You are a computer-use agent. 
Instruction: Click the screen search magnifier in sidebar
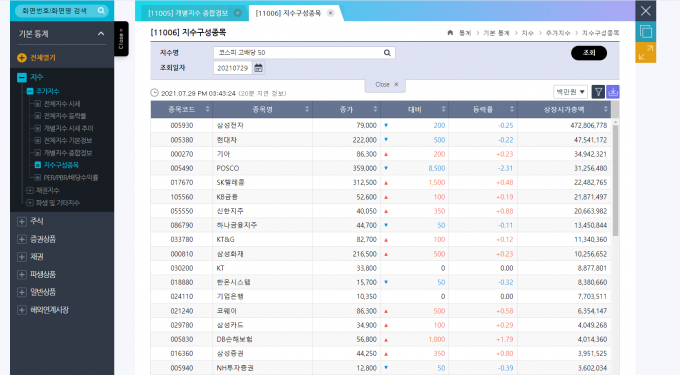pyautogui.click(x=101, y=10)
